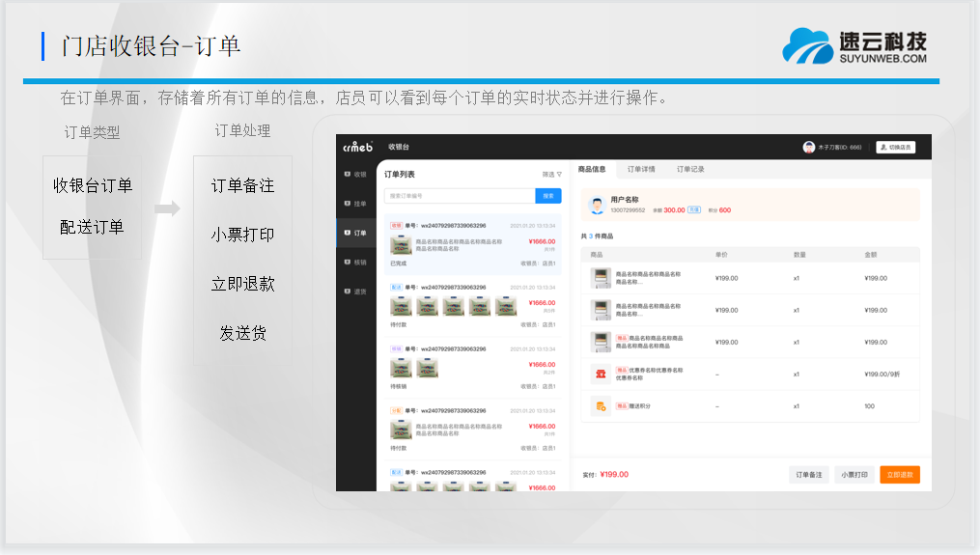Click the user avatar in top bar
Viewport: 980px width, 555px height.
coord(808,147)
